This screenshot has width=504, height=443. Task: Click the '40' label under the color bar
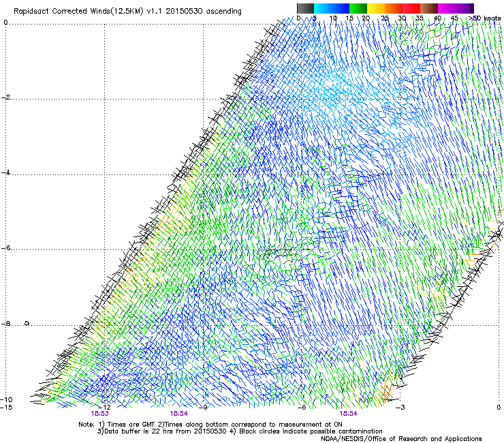click(437, 18)
